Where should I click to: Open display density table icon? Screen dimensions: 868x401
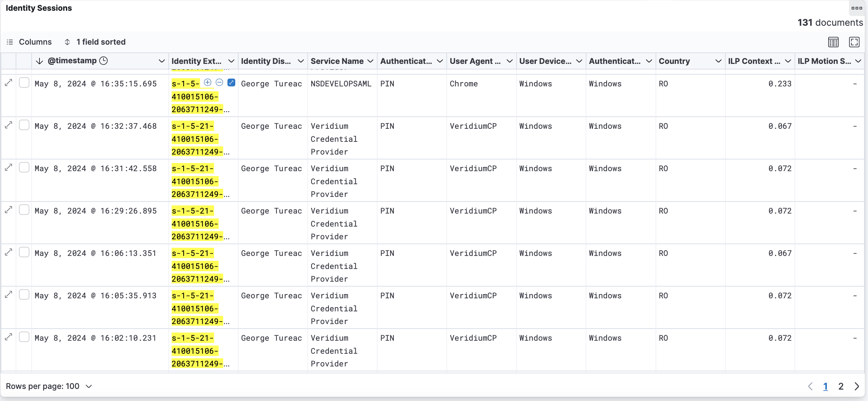(x=833, y=42)
